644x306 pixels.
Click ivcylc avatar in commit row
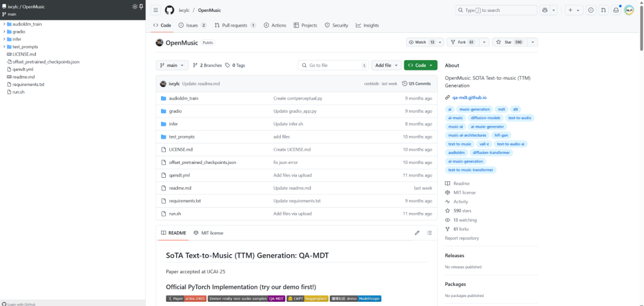[163, 84]
